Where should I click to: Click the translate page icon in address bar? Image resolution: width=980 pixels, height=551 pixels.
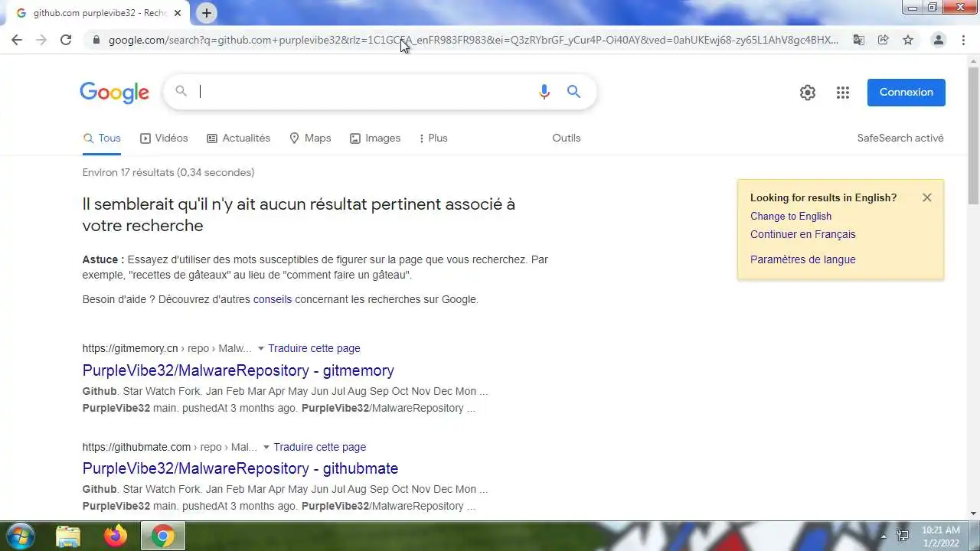click(859, 40)
